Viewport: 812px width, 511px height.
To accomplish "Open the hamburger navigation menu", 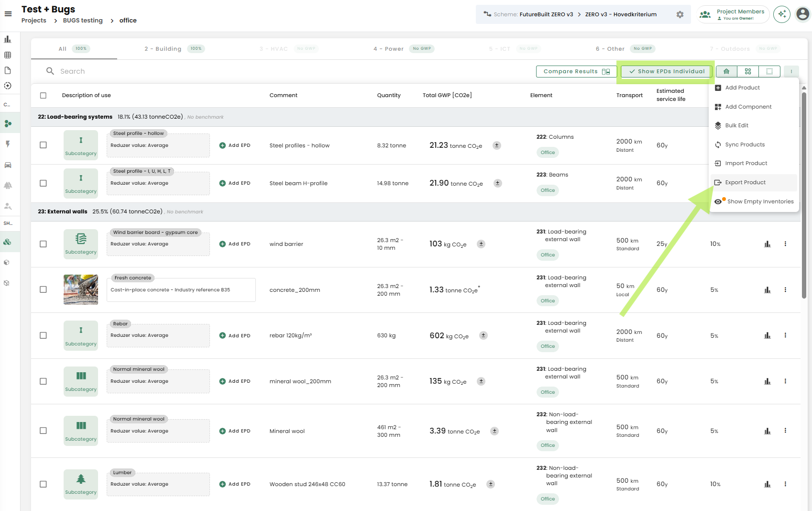I will point(8,14).
